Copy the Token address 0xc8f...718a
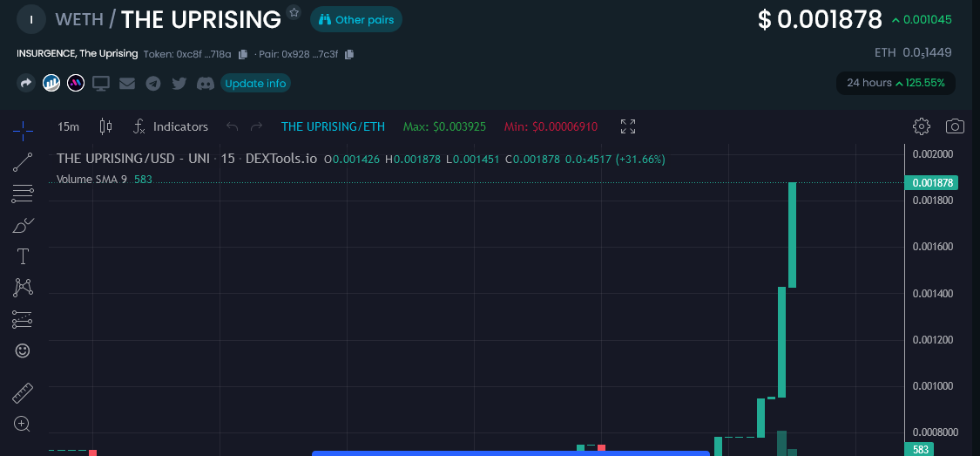 click(x=243, y=54)
